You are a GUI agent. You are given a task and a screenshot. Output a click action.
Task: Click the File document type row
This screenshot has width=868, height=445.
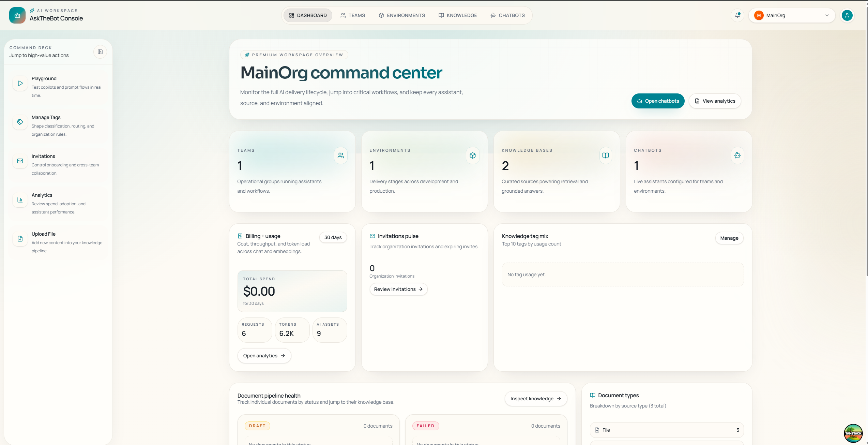667,430
